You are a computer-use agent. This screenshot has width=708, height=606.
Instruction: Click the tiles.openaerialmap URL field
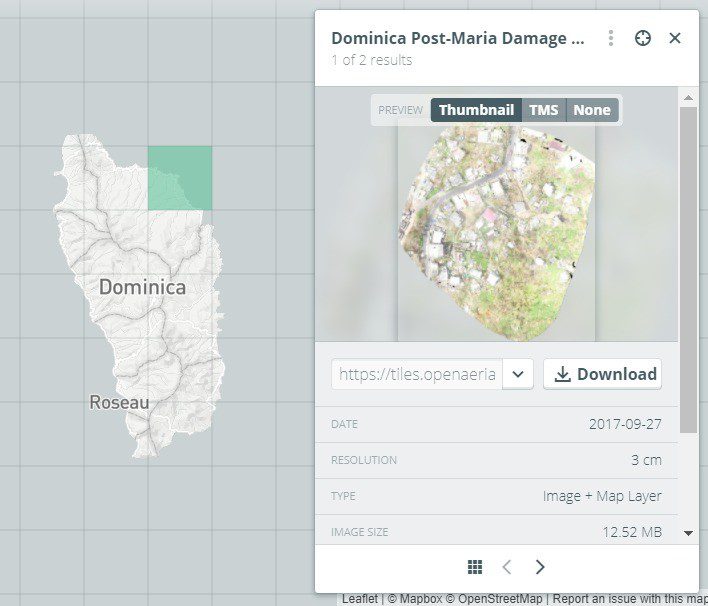[417, 374]
